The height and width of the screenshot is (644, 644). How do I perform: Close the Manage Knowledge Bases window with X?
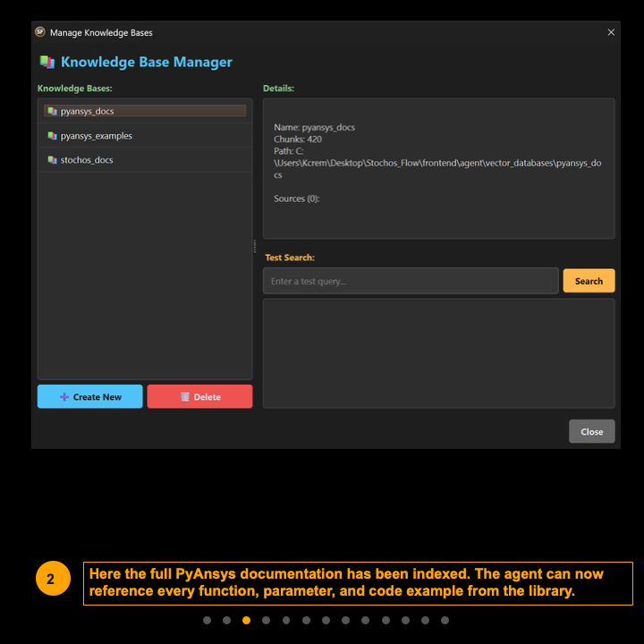(x=611, y=32)
